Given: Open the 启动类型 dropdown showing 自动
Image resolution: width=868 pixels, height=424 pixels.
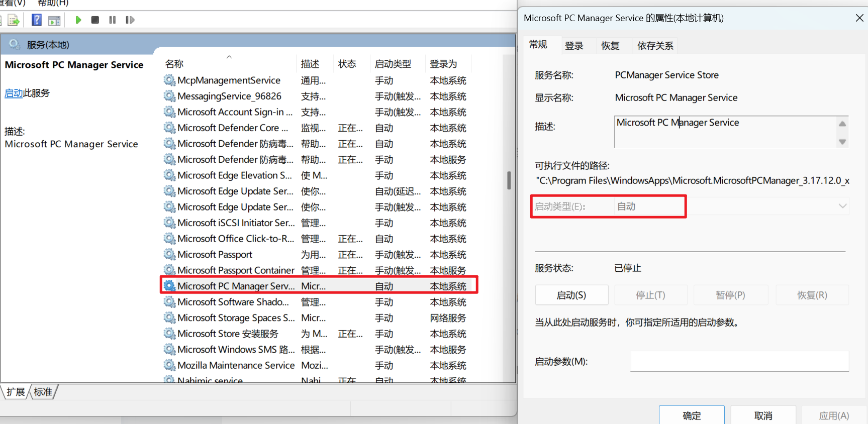Looking at the screenshot, I should click(x=731, y=206).
